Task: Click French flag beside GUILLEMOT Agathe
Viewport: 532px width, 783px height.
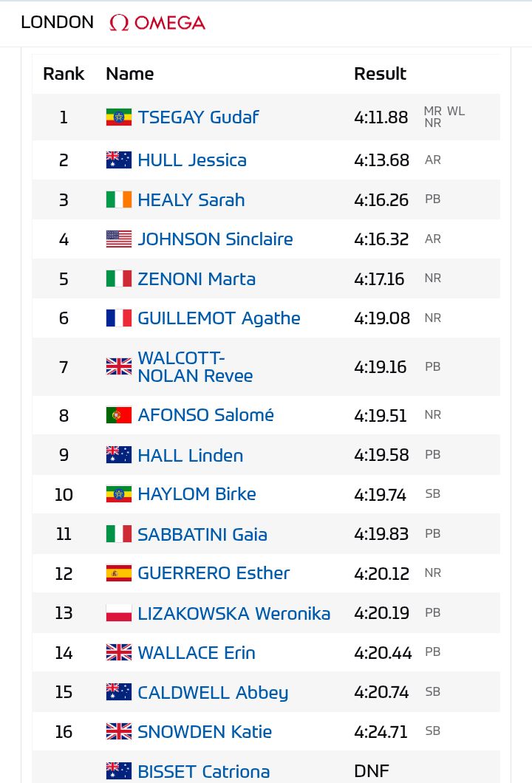Action: pos(119,318)
